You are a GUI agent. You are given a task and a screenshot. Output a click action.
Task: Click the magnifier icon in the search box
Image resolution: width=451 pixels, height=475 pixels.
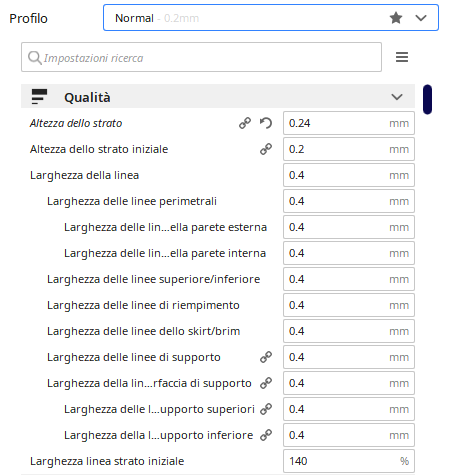coord(35,57)
